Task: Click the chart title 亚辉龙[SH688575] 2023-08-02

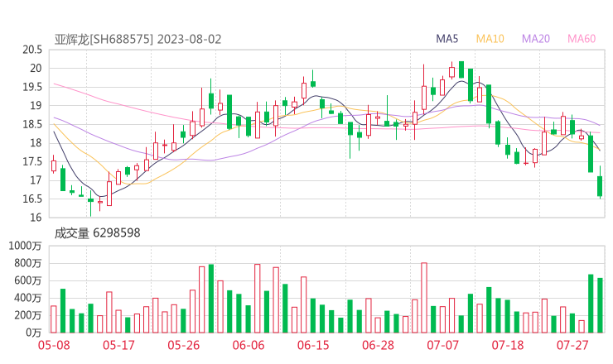Action: pyautogui.click(x=138, y=39)
